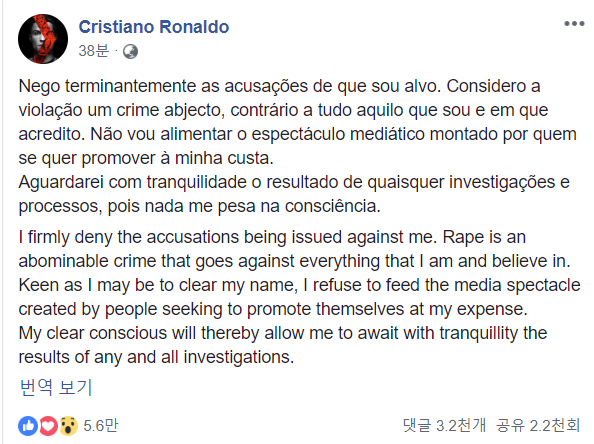594x444 pixels.
Task: Click the 38분 post timestamp
Action: [x=94, y=51]
